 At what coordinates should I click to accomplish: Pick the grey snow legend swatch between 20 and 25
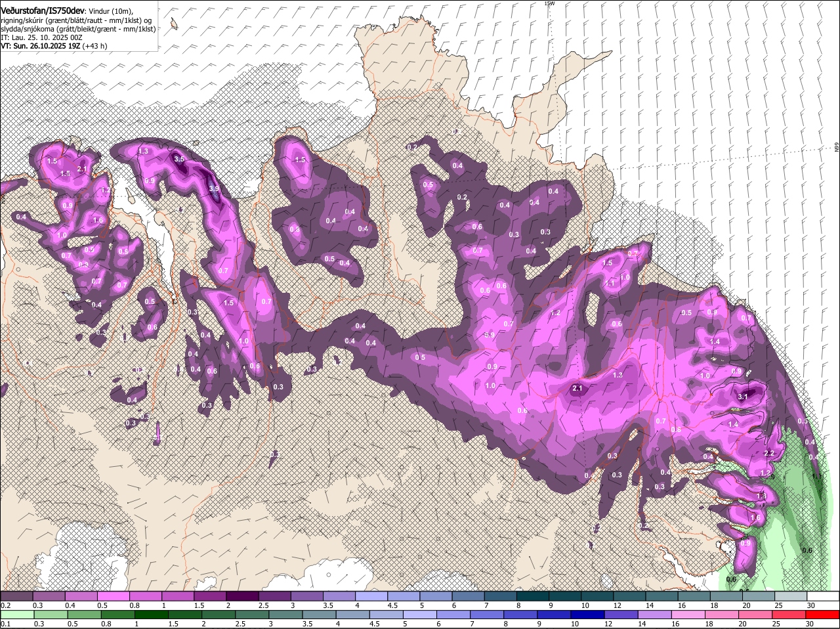759,596
